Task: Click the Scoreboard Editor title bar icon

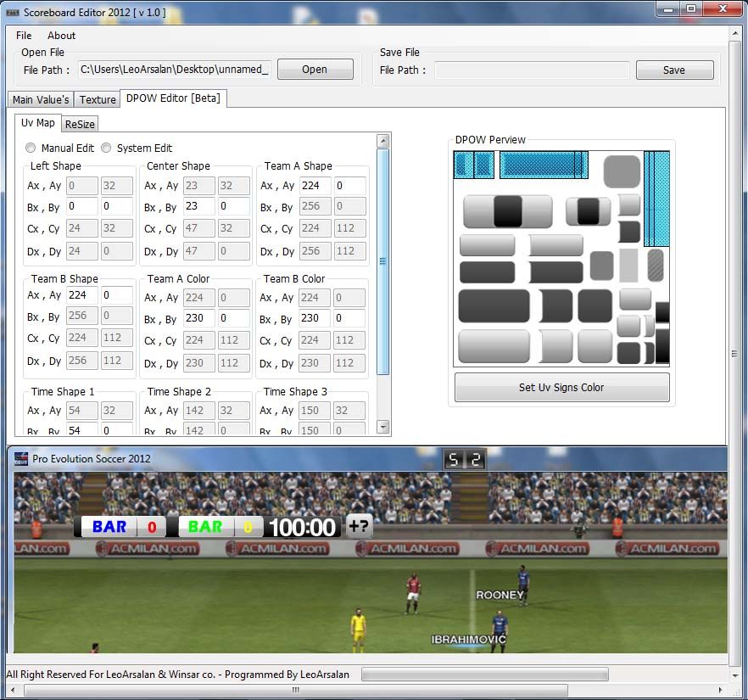Action: 12,12
